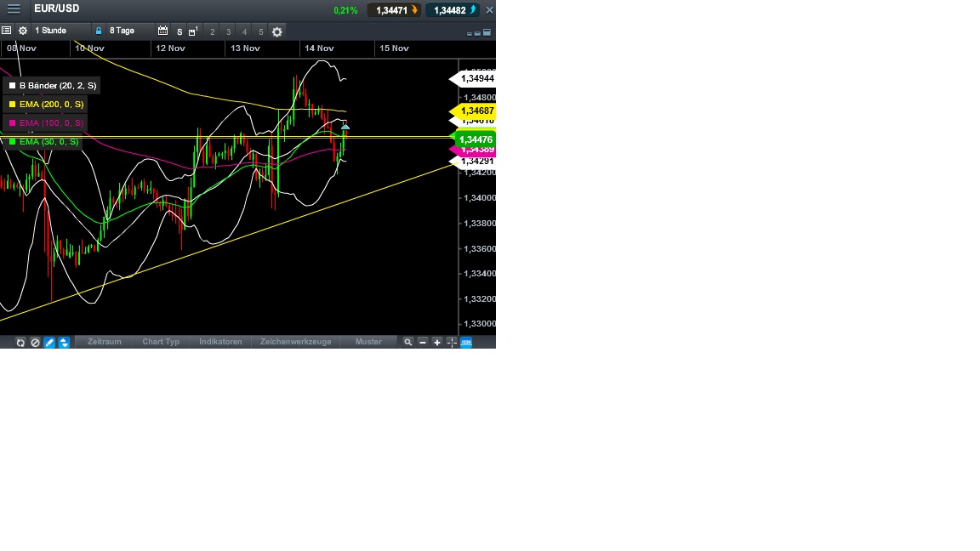Toggle the EMA (100, 0, S) indicator
980x551 pixels.
(x=44, y=122)
